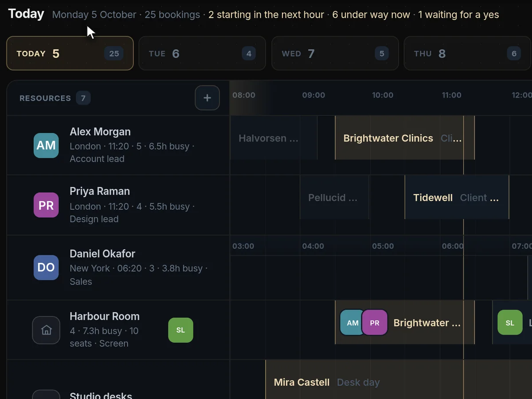This screenshot has height=399, width=532.
Task: Switch to the TUE 6 tab
Action: pos(202,53)
